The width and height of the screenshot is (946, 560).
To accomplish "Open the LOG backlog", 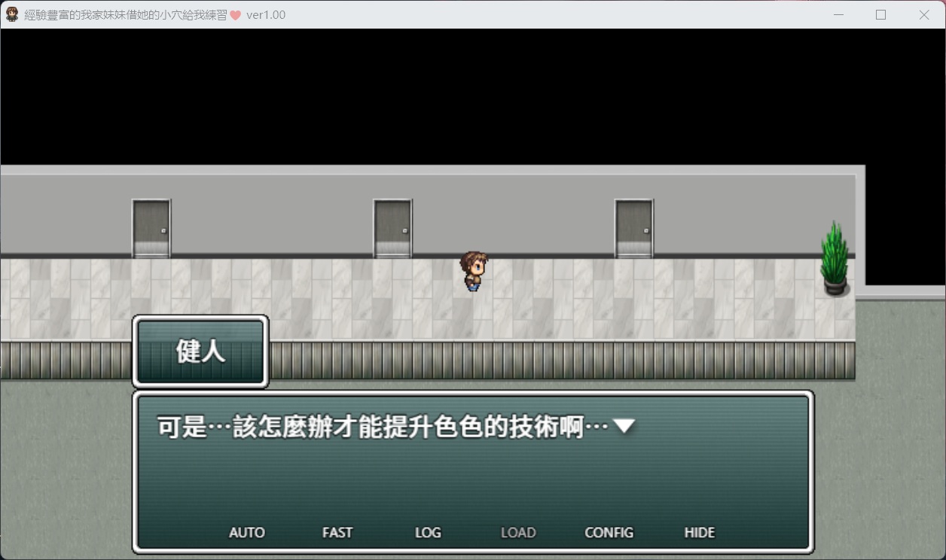I will [428, 532].
